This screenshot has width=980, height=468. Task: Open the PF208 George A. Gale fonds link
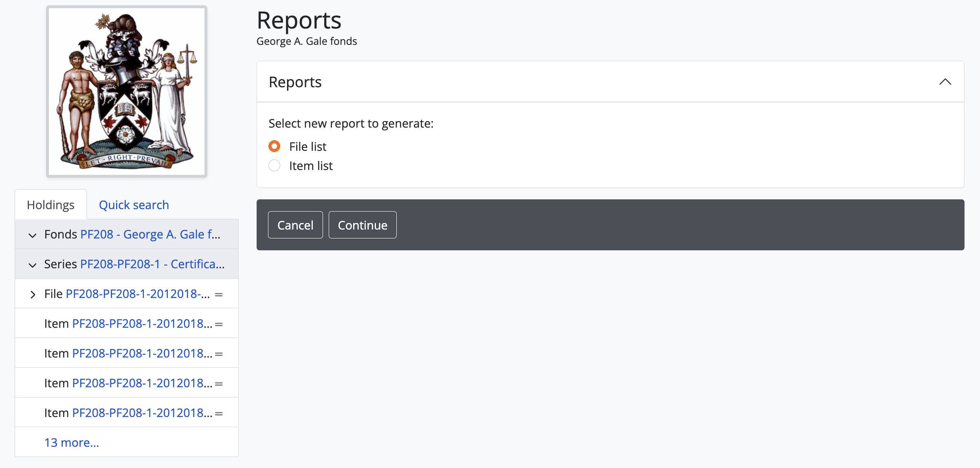pos(150,234)
